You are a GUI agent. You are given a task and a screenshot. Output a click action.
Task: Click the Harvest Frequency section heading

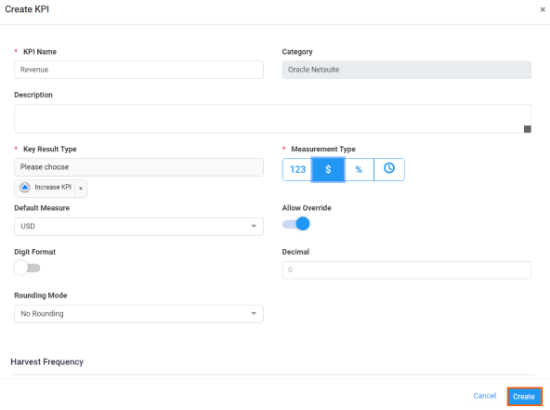(x=47, y=362)
